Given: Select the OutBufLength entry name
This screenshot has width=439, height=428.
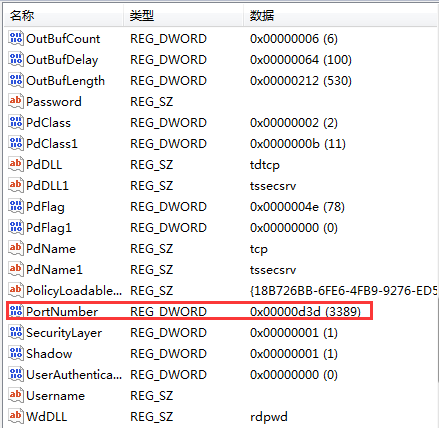Looking at the screenshot, I should pos(65,81).
